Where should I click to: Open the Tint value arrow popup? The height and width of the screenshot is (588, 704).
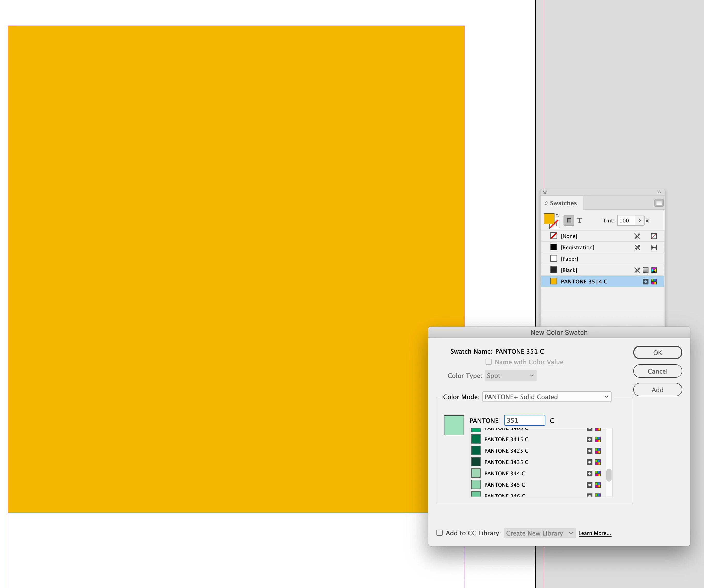tap(639, 220)
